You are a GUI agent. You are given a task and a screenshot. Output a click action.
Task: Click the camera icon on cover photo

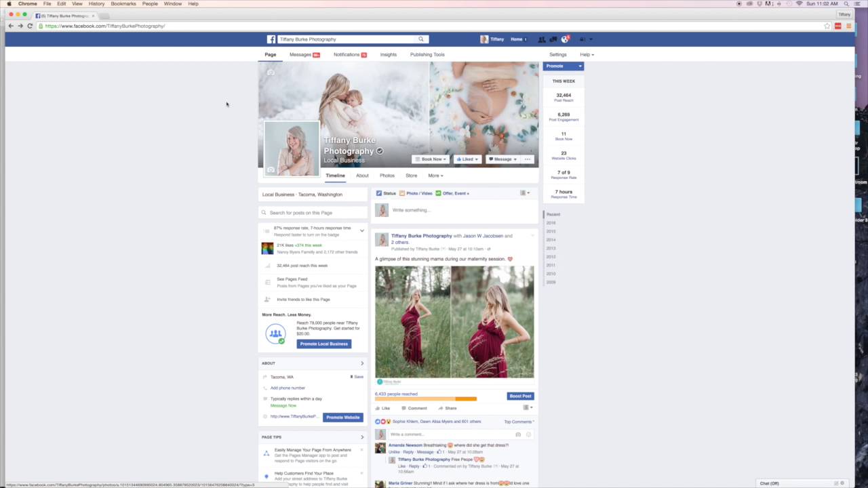[271, 73]
